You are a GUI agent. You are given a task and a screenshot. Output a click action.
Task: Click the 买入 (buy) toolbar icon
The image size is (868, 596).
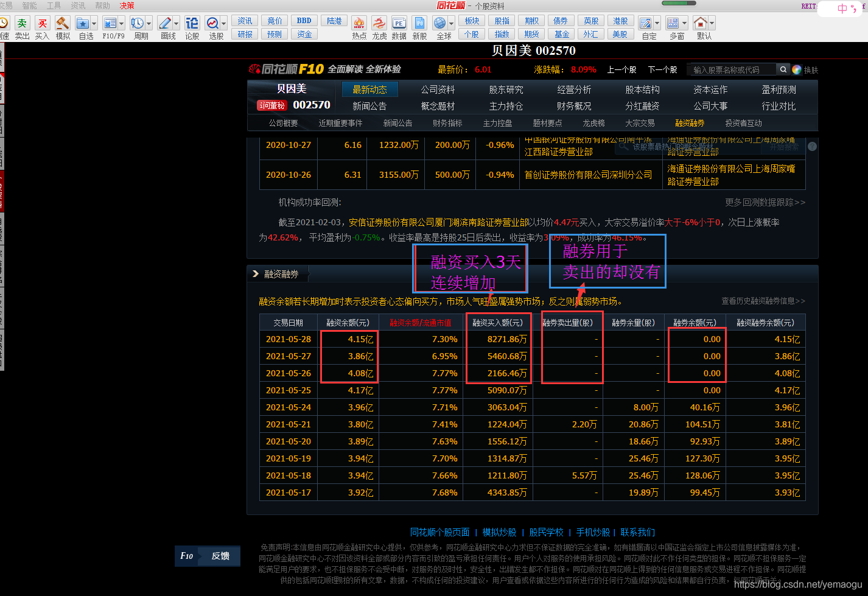pyautogui.click(x=42, y=23)
